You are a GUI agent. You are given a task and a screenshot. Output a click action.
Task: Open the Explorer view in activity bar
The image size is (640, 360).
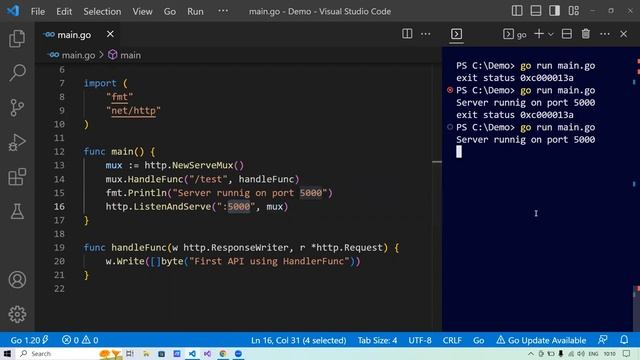click(17, 39)
